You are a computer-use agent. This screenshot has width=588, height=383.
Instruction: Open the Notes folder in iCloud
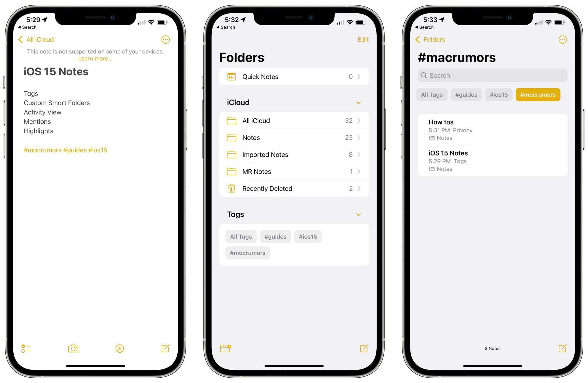coord(294,137)
